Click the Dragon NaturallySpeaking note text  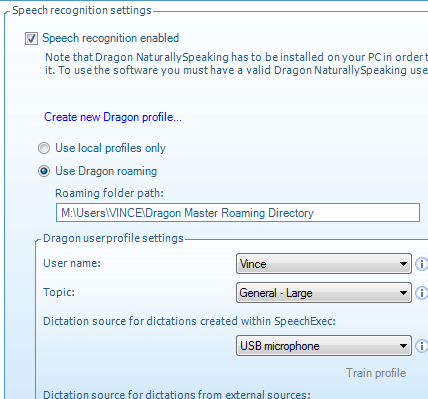pos(237,64)
